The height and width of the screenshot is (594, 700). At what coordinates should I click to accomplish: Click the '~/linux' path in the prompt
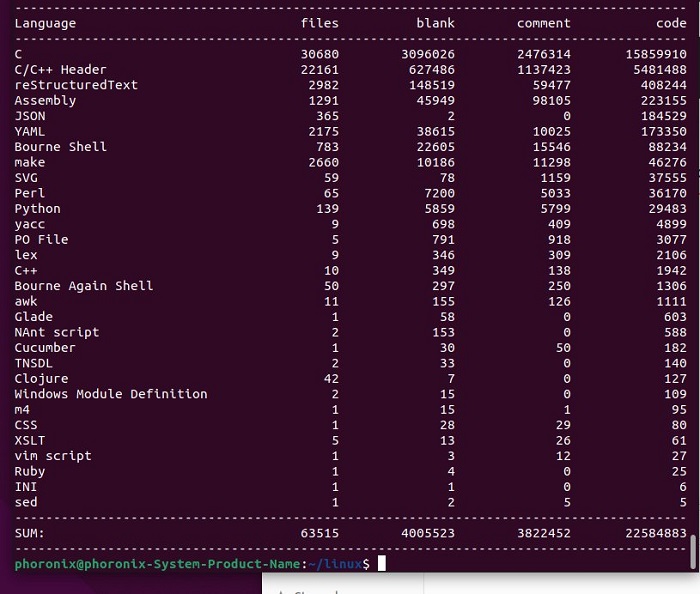click(x=338, y=565)
